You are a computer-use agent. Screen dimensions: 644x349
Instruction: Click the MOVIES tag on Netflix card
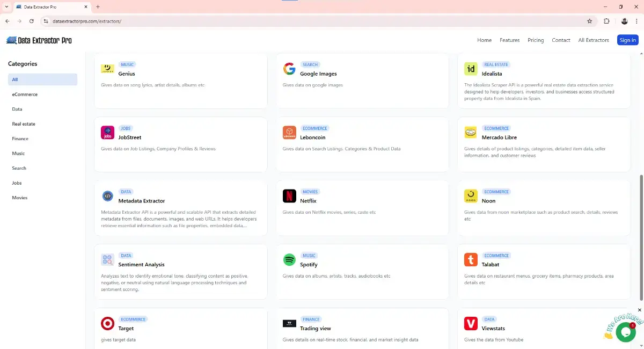pyautogui.click(x=310, y=192)
